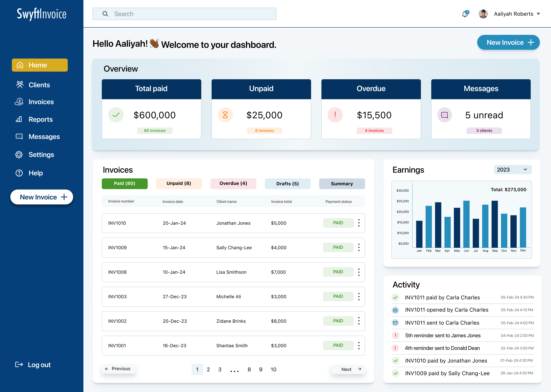
Task: Click the search magnifier icon
Action: (105, 14)
